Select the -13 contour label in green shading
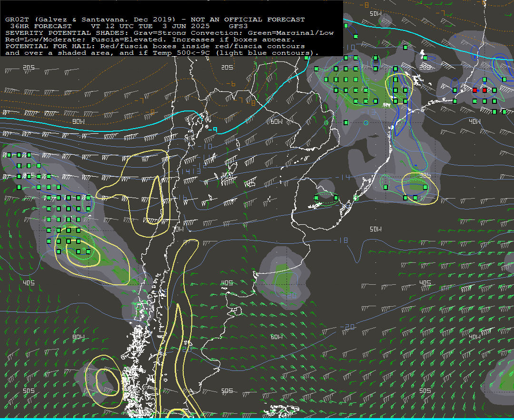Image resolution: width=514 pixels, height=420 pixels. point(368,112)
